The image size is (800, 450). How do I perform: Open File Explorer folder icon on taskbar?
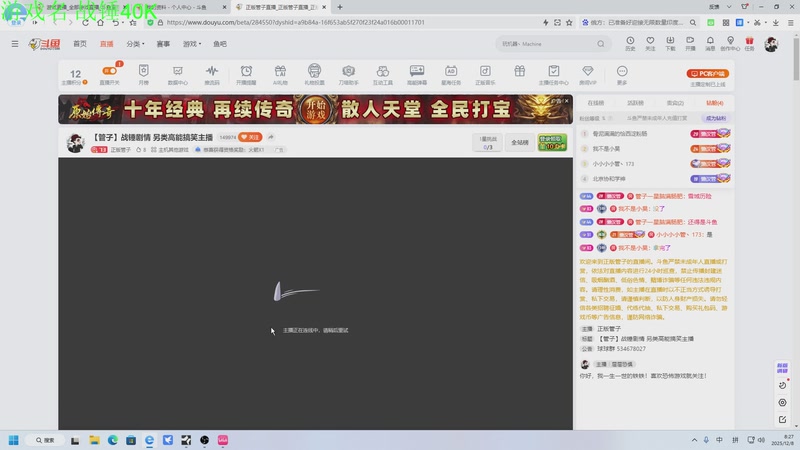pyautogui.click(x=94, y=440)
